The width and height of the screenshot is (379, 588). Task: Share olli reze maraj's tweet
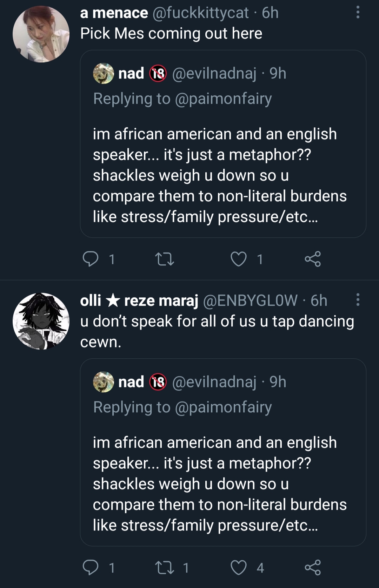pos(313,568)
